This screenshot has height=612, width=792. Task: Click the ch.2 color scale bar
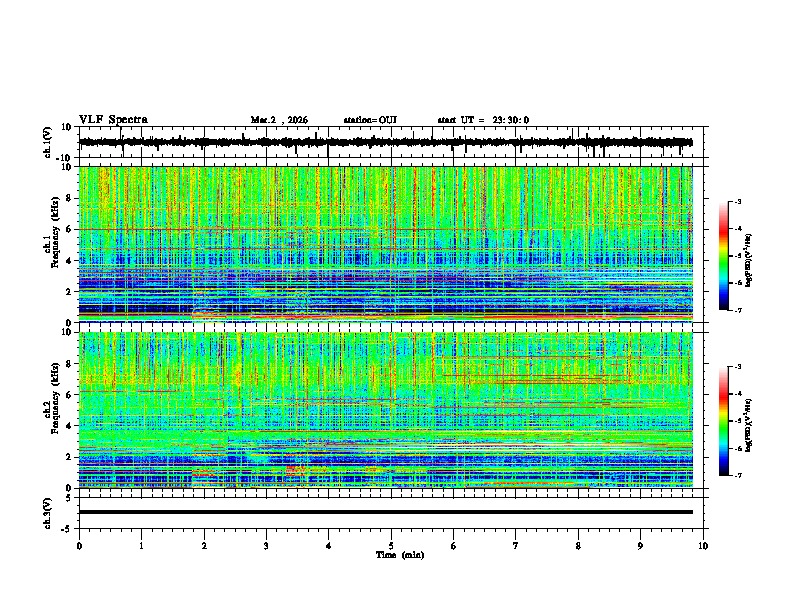(724, 421)
